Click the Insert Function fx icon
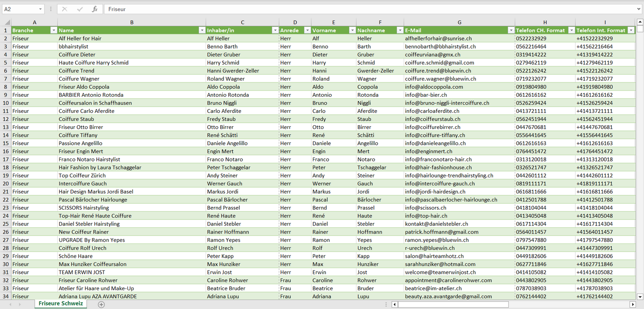Viewport: 644px width, 309px height. click(x=94, y=9)
